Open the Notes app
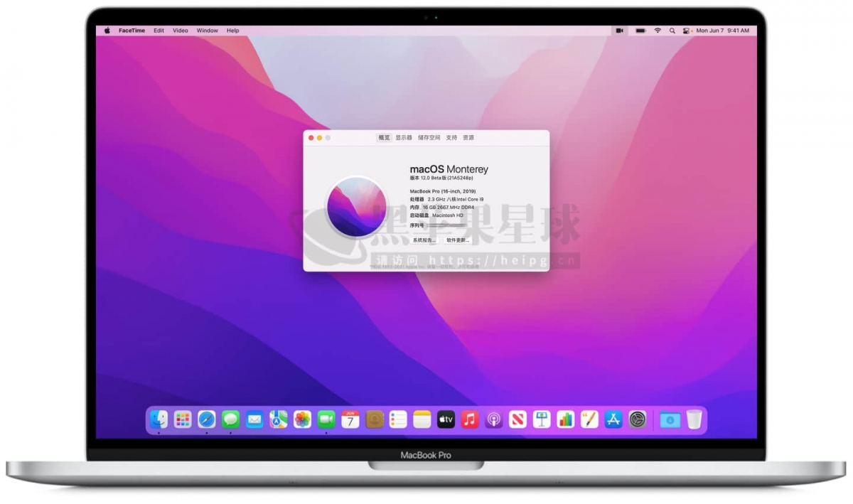853x504 pixels. [x=421, y=419]
